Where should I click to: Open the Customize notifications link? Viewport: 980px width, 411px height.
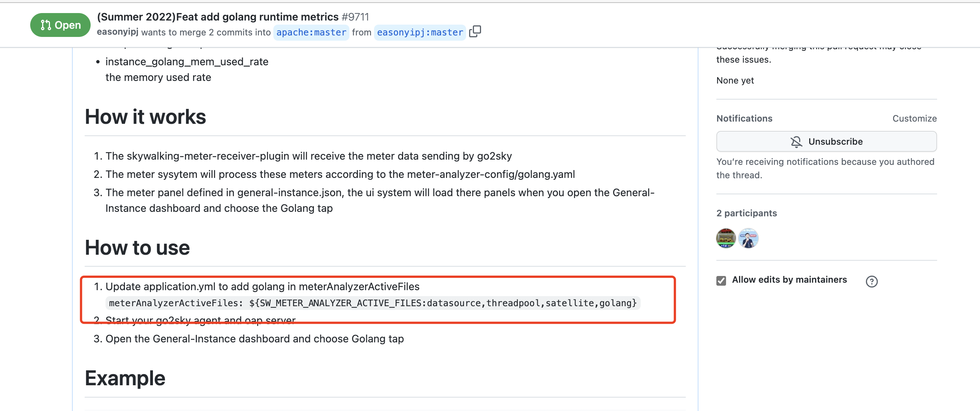pyautogui.click(x=914, y=118)
